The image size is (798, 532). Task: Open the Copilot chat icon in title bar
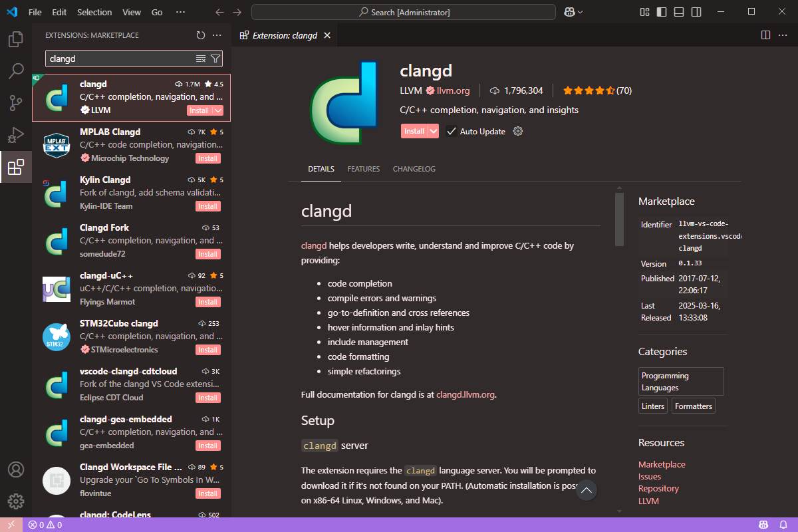(570, 12)
